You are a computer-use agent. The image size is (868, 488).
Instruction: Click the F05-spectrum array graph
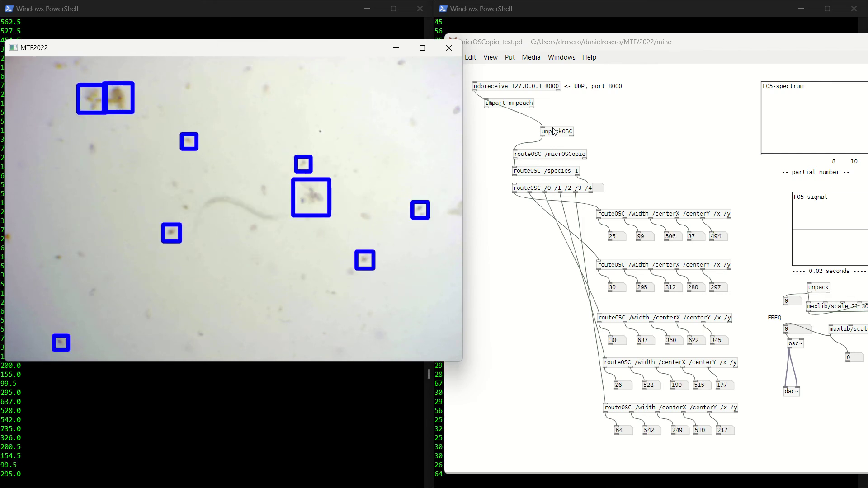[814, 118]
